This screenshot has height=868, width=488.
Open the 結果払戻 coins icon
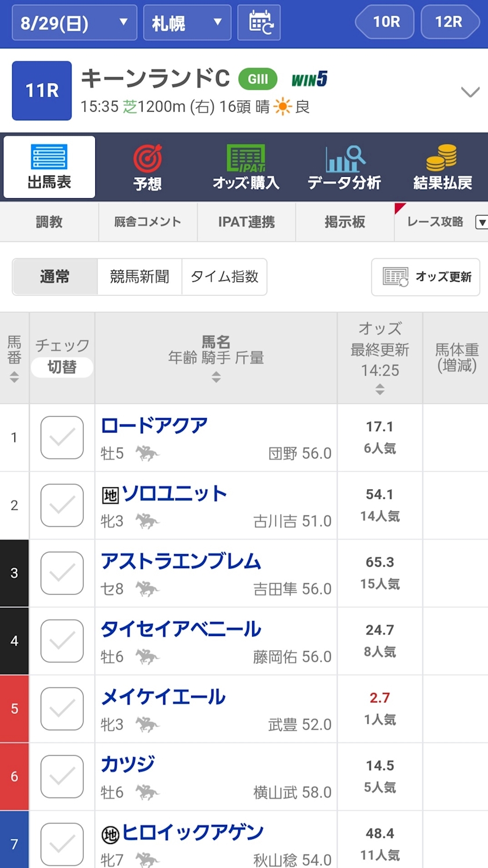point(442,158)
